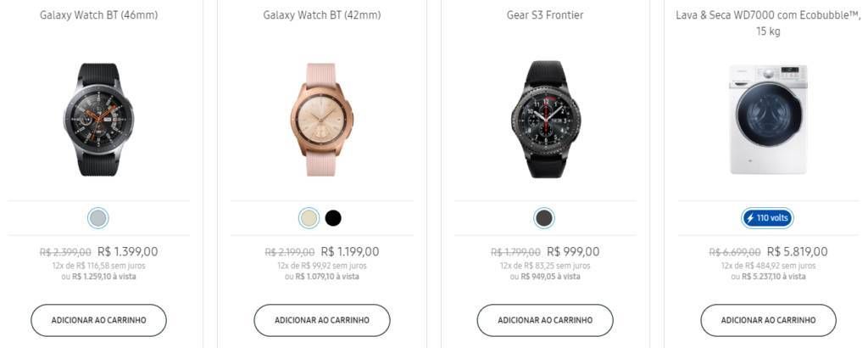This screenshot has height=348, width=868.
Task: Toggle the 110 volts option
Action: [x=767, y=218]
